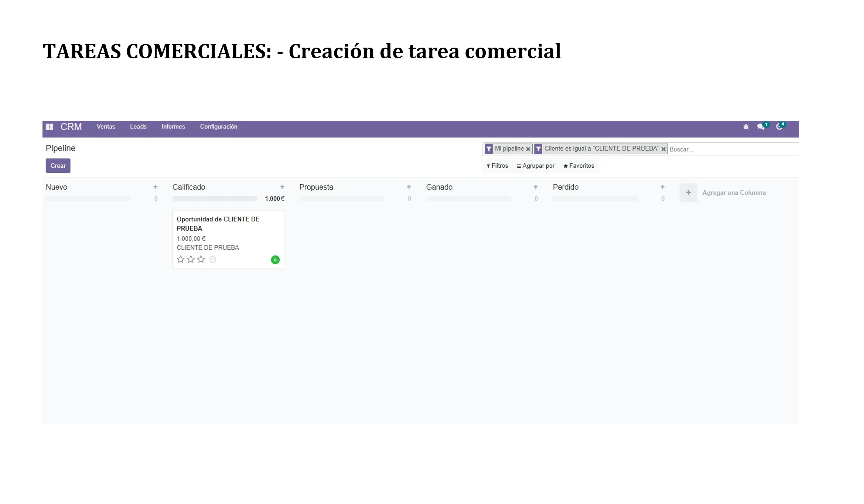
Task: Open the Filtros dropdown
Action: click(497, 166)
